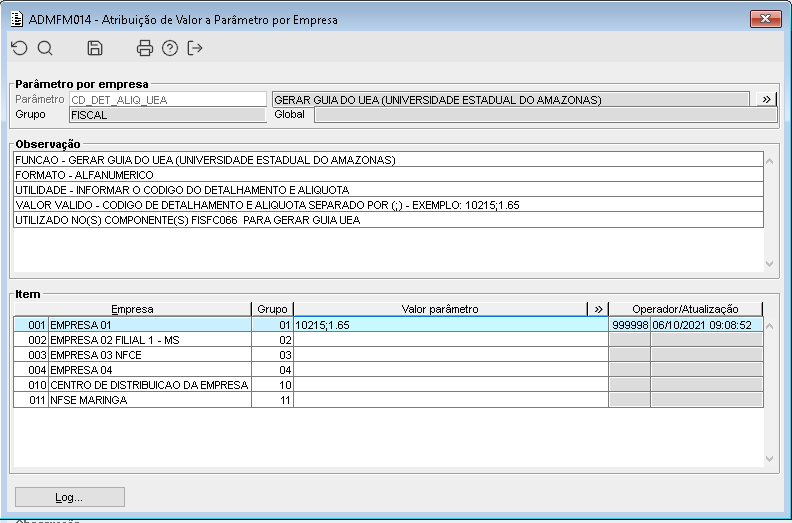Click Valor parâmetro cell for EMPRESA 02 FILIAL
Screen dimensions: 792x523
451,340
